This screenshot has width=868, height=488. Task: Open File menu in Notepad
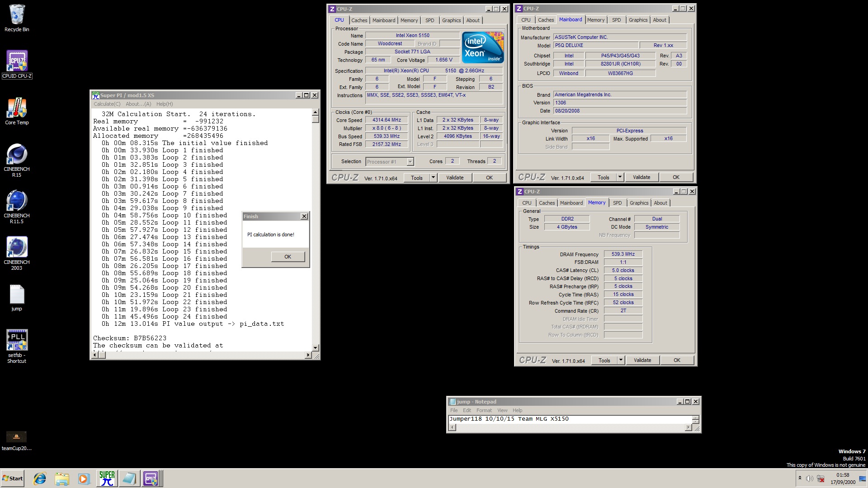point(454,411)
